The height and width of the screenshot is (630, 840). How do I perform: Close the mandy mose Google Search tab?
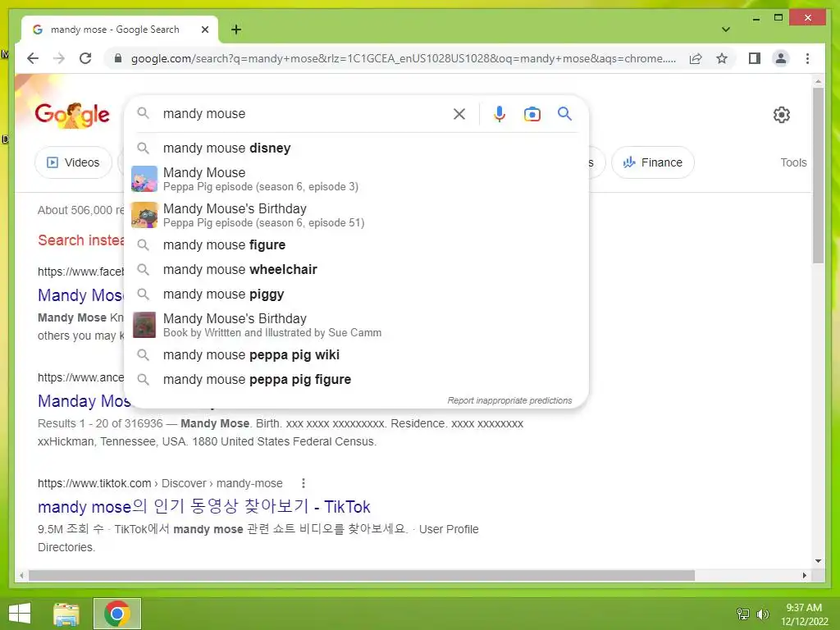(204, 30)
